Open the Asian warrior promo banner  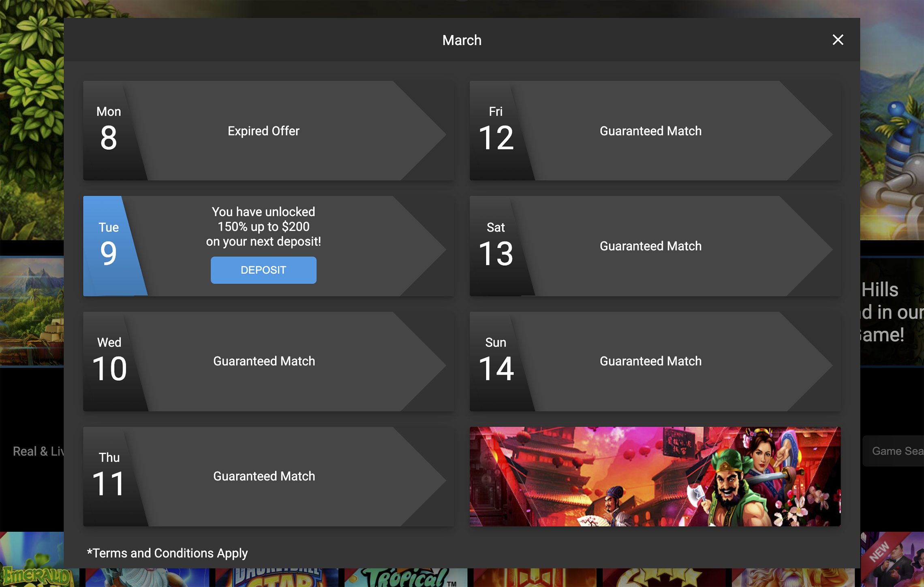(x=655, y=476)
